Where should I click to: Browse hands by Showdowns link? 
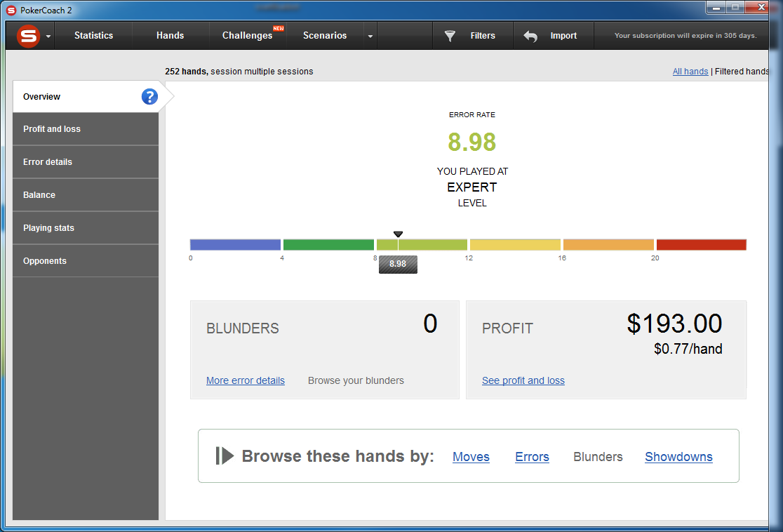coord(678,457)
